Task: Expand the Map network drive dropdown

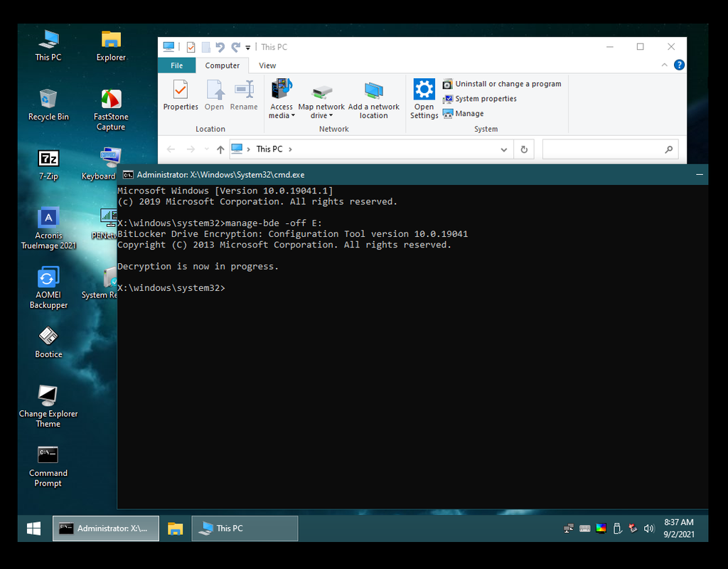Action: pos(331,116)
